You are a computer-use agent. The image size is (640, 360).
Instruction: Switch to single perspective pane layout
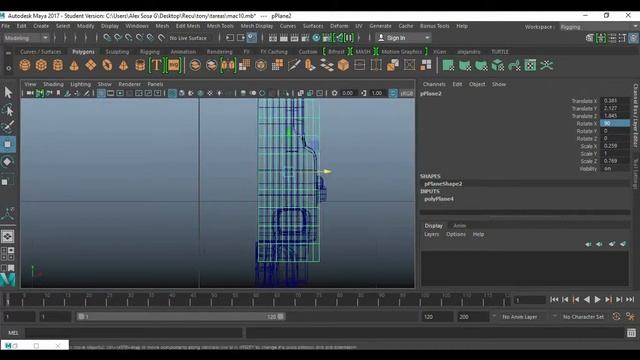click(8, 237)
